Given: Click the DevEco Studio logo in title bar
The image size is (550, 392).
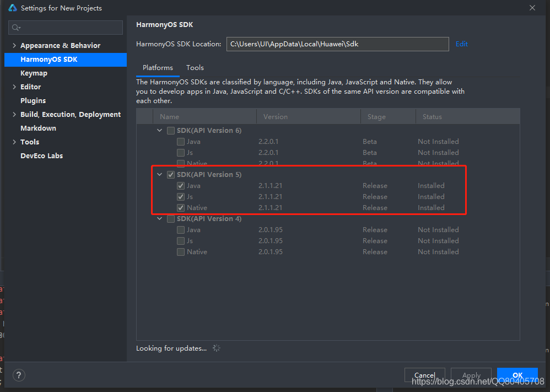Looking at the screenshot, I should [x=13, y=8].
